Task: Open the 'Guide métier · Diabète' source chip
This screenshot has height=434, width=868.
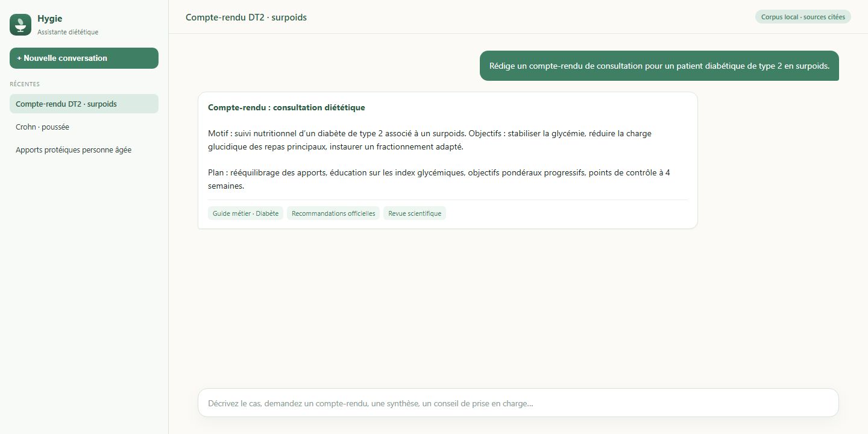Action: (x=245, y=213)
